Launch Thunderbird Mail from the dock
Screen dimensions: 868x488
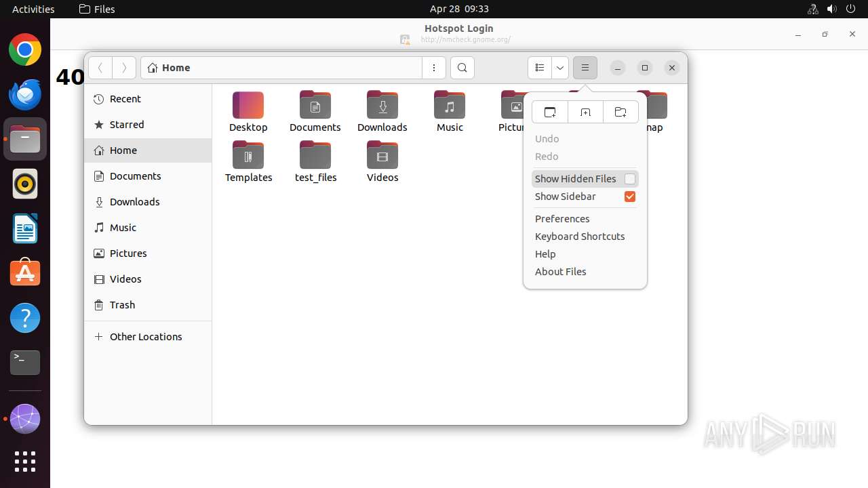point(25,95)
